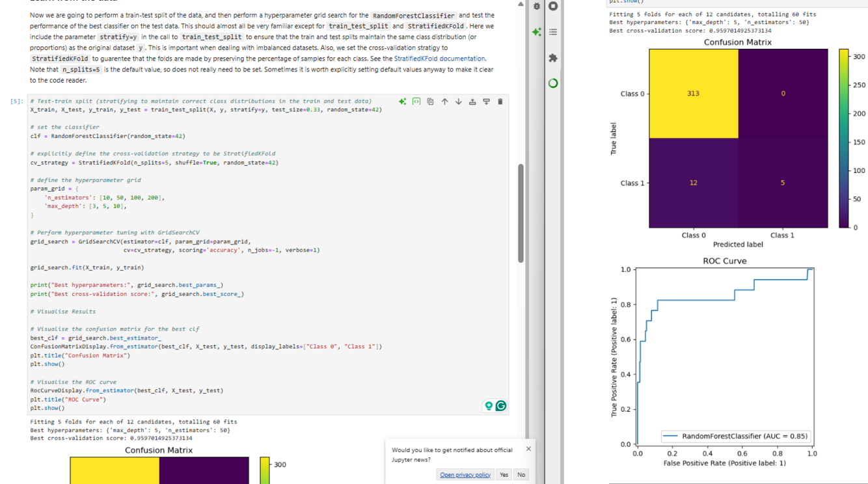Viewport: 868px width, 484px height.
Task: Click the Confusion Matrix title below the cell
Action: coord(159,450)
